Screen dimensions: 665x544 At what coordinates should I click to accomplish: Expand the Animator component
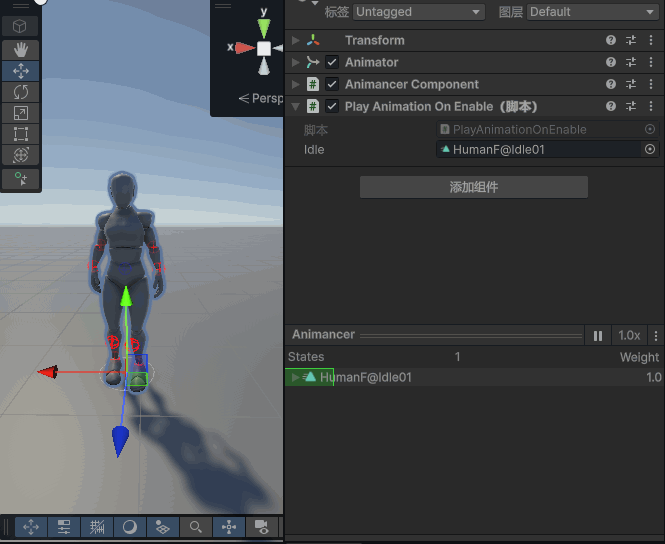point(296,62)
